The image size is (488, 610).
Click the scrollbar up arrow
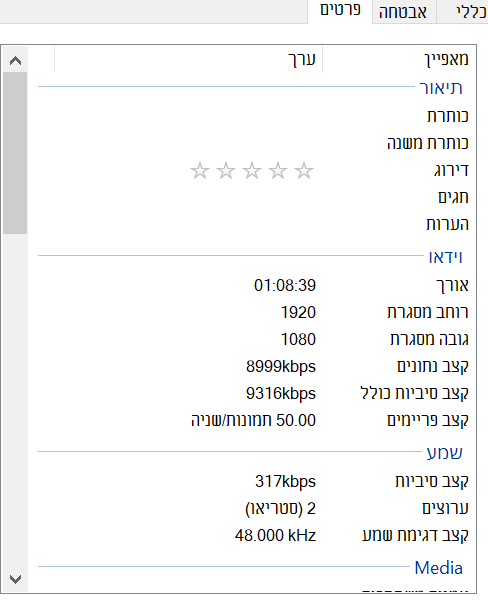coord(16,60)
